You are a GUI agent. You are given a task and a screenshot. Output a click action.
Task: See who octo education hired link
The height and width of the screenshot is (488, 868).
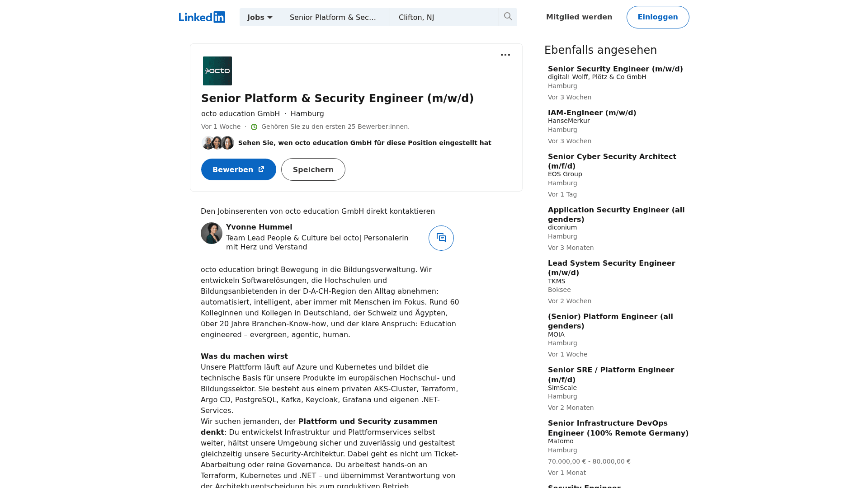tap(364, 143)
